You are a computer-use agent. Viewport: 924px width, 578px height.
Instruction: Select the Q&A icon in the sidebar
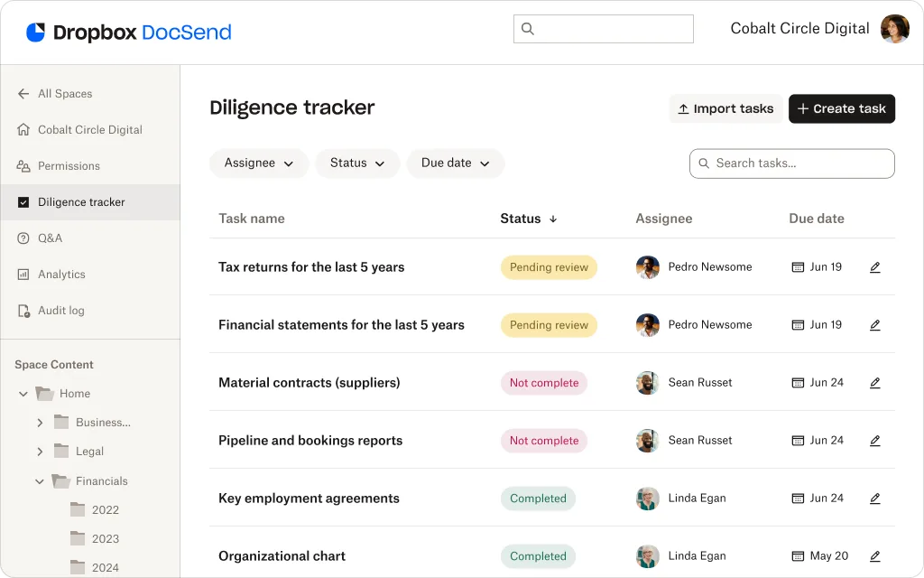(x=21, y=238)
